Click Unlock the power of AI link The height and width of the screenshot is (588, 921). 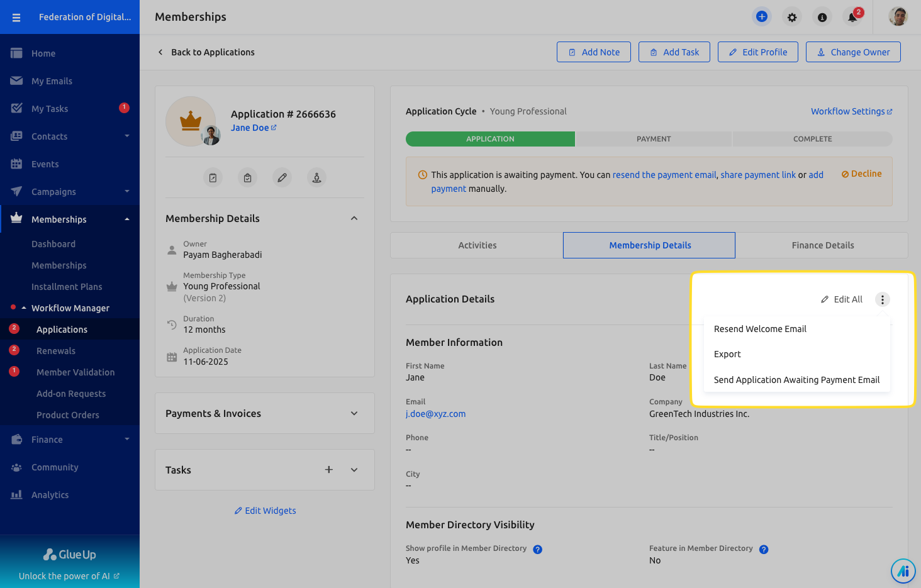pos(69,576)
